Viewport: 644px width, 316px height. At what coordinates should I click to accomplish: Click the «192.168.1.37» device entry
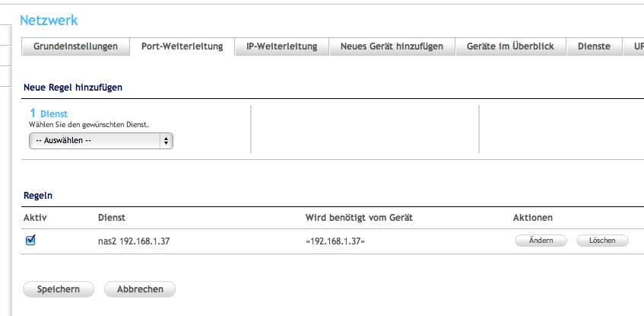(335, 241)
